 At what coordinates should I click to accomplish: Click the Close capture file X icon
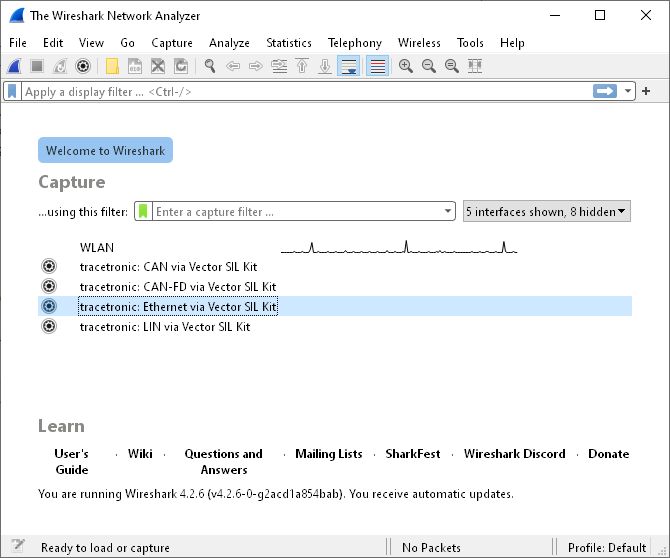pos(158,66)
